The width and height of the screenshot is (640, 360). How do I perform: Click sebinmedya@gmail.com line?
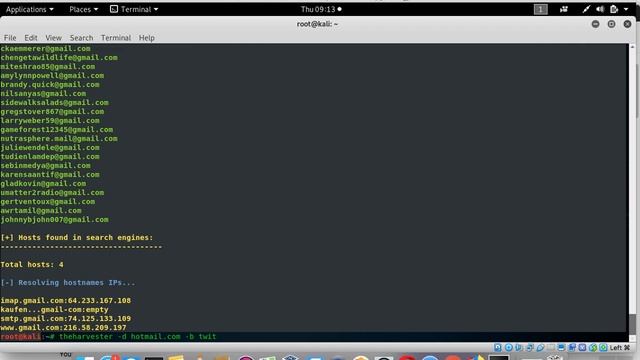[x=45, y=165]
